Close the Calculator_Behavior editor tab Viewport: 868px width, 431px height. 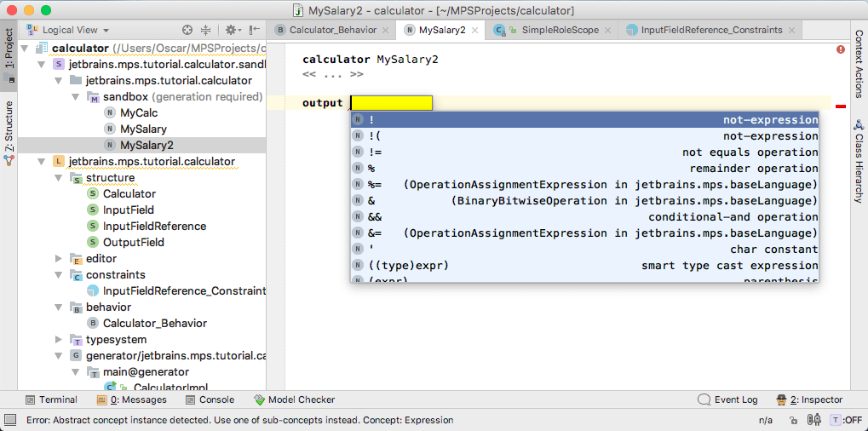[385, 30]
